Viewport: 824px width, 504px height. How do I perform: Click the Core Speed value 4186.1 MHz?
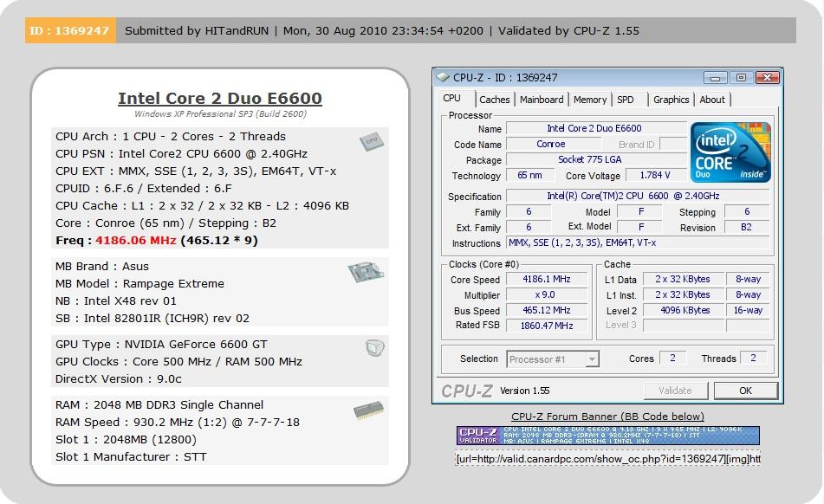547,280
